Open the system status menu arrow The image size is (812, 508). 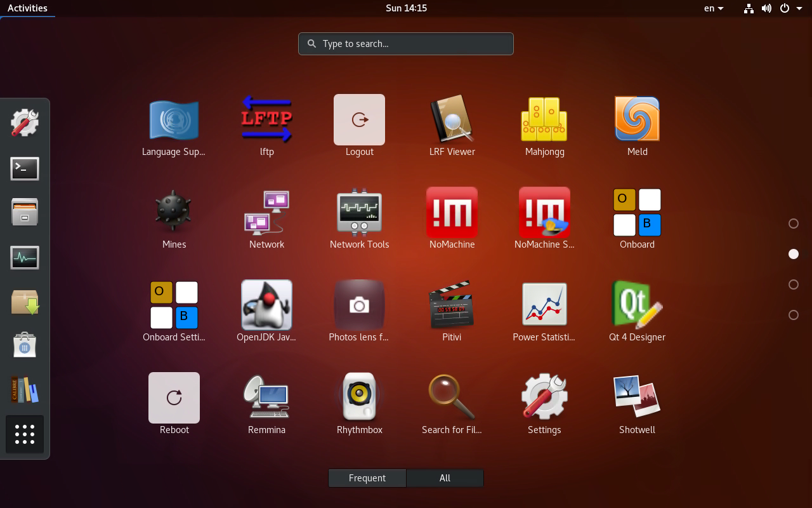pos(799,8)
